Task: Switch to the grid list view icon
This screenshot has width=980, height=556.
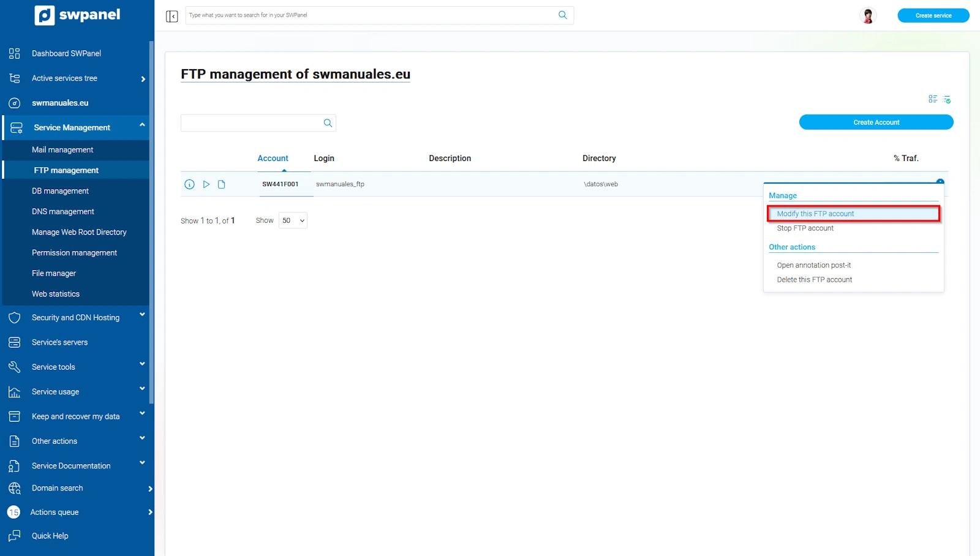Action: (x=933, y=99)
